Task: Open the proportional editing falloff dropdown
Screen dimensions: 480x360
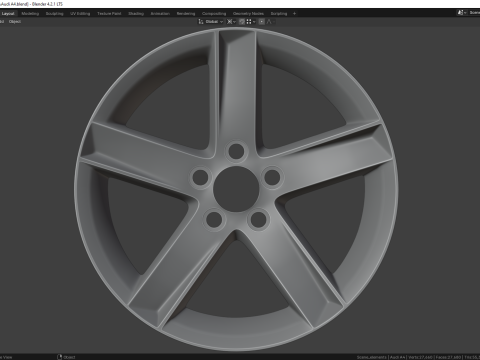Action: 270,22
